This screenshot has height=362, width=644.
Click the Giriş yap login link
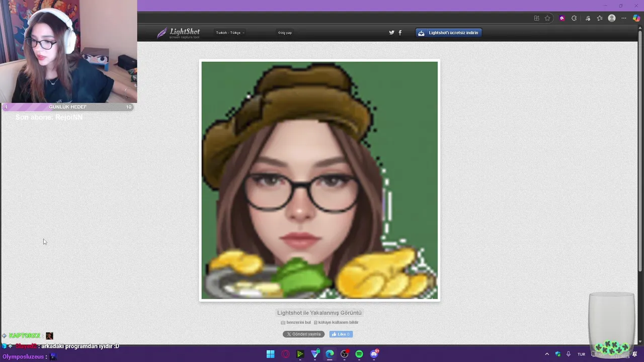[285, 33]
